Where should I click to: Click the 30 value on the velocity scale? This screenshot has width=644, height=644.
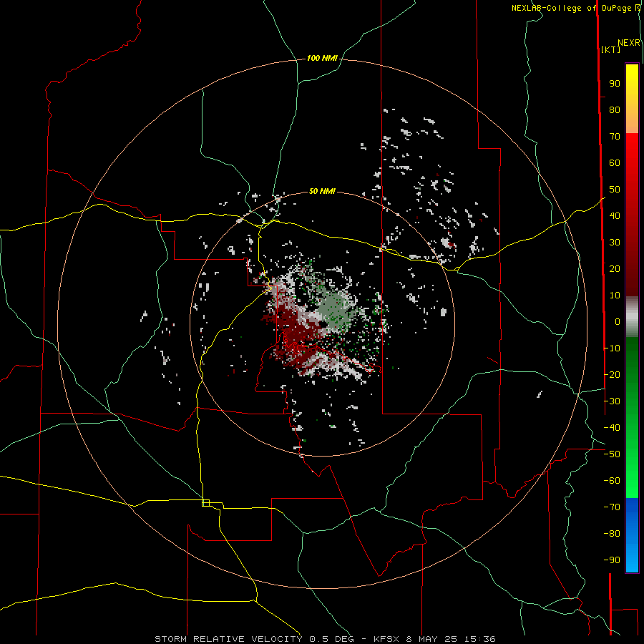click(615, 243)
